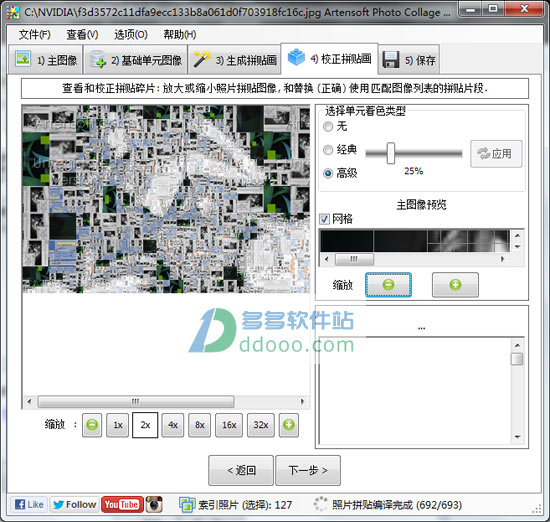Zoom out the main image preview
This screenshot has height=522, width=550.
[388, 285]
